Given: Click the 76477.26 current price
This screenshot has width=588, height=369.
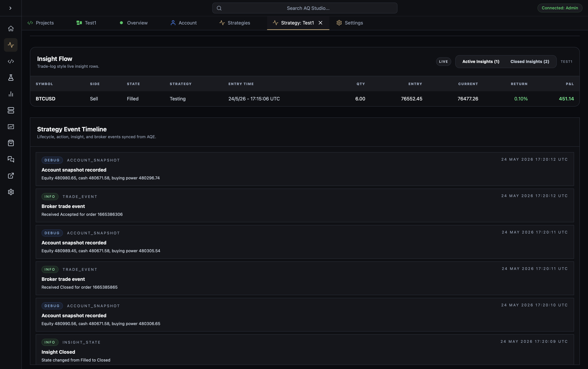Looking at the screenshot, I should point(468,99).
